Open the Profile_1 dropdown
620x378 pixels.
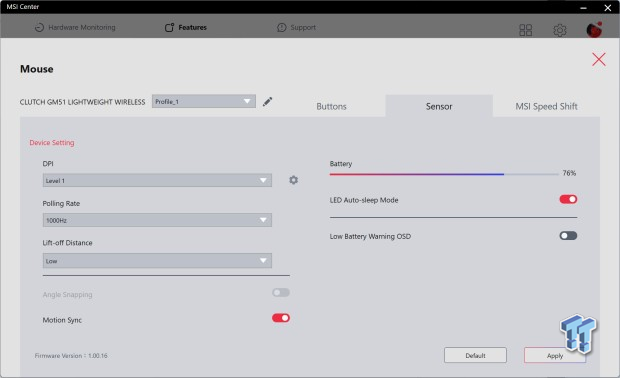204,101
